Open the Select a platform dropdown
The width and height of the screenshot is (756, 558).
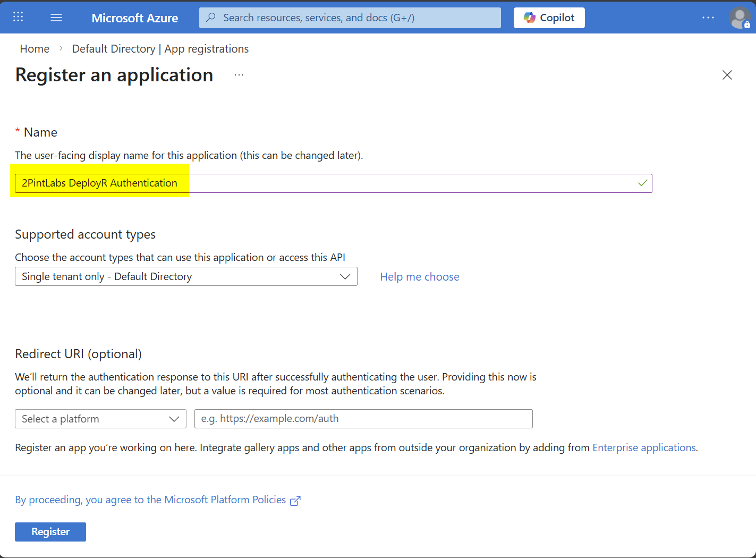tap(100, 419)
